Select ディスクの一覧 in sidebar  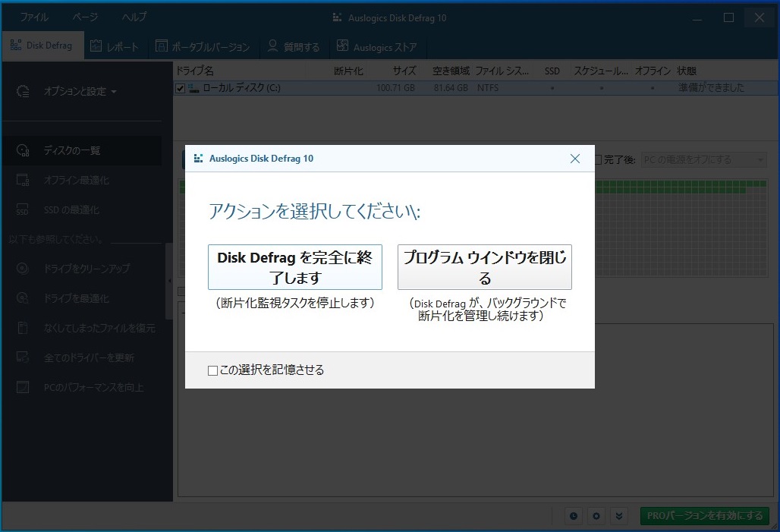click(82, 150)
